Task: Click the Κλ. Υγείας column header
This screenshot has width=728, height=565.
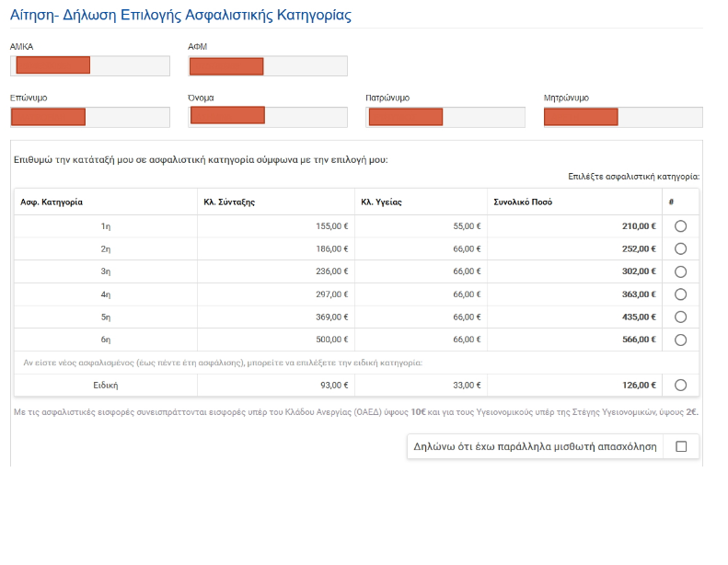Action: [x=382, y=202]
